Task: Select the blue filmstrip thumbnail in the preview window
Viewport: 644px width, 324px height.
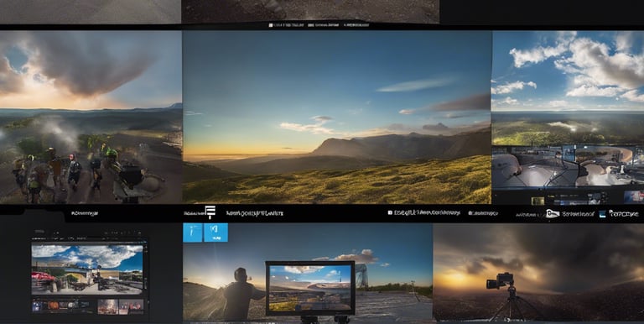Action: (x=37, y=306)
